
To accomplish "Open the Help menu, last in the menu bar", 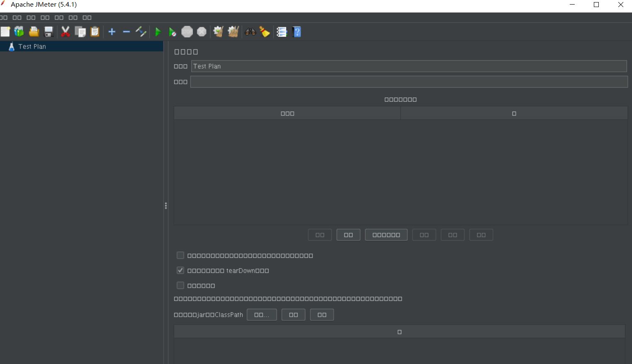I will (87, 17).
